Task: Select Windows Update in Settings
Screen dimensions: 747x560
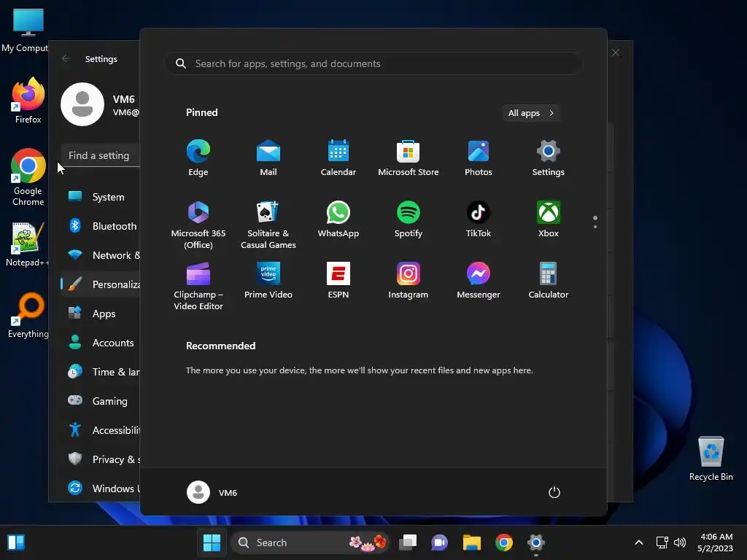Action: click(100, 488)
